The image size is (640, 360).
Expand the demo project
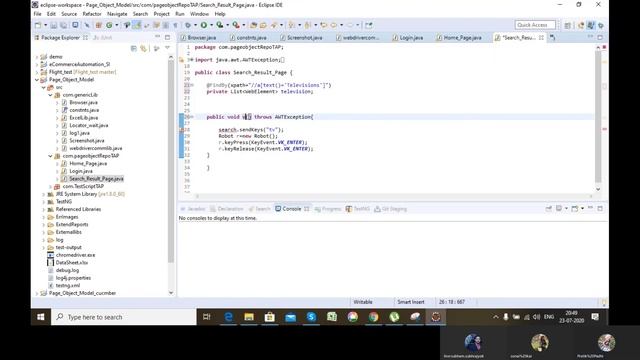pos(37,57)
